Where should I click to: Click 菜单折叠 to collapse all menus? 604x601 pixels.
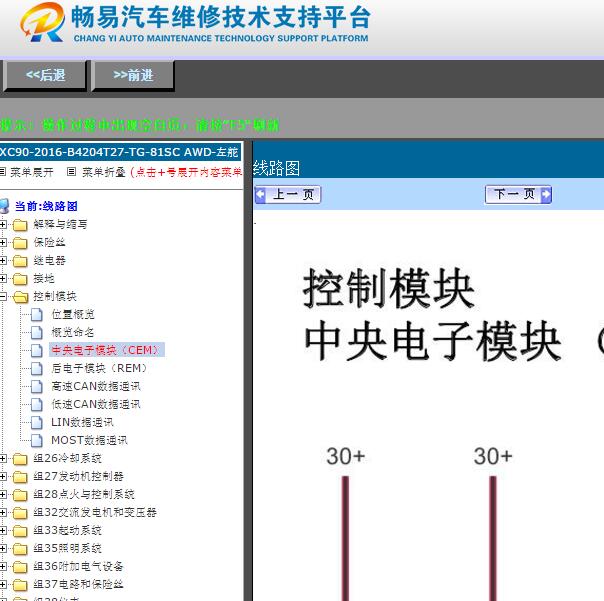tap(104, 172)
